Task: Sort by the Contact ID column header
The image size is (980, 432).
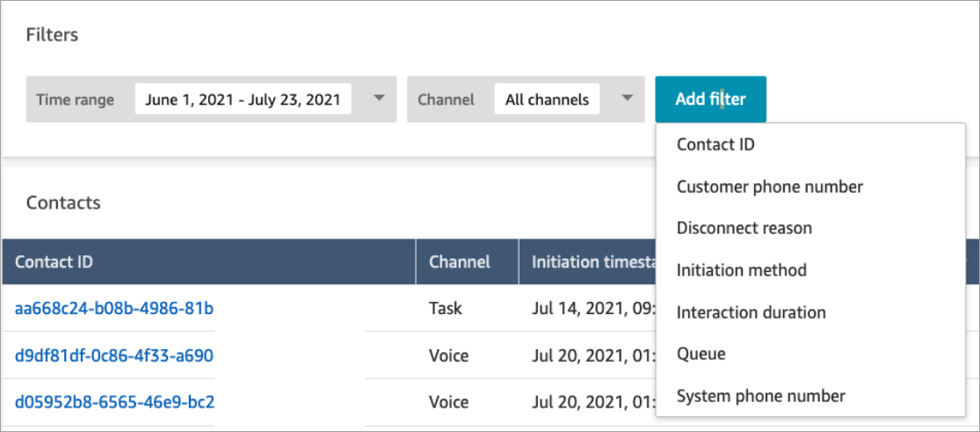Action: (x=54, y=261)
